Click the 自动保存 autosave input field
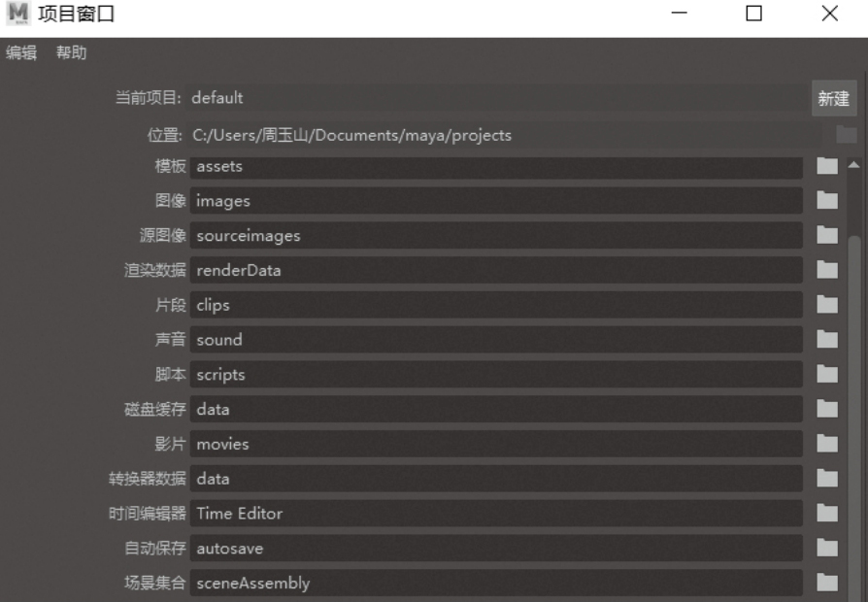 pos(496,549)
